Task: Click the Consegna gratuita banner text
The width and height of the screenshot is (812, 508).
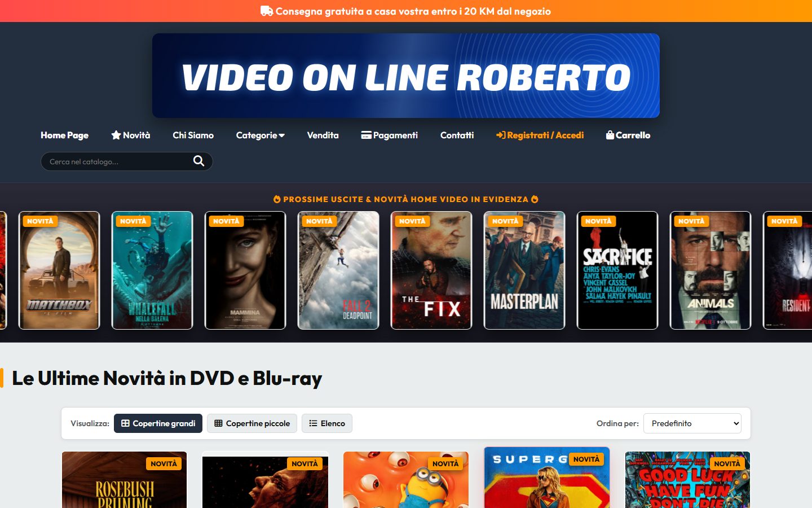Action: pyautogui.click(x=413, y=11)
